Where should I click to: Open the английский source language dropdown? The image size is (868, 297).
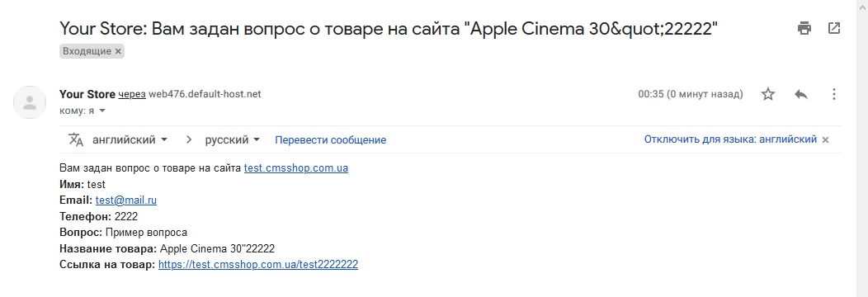coord(130,140)
